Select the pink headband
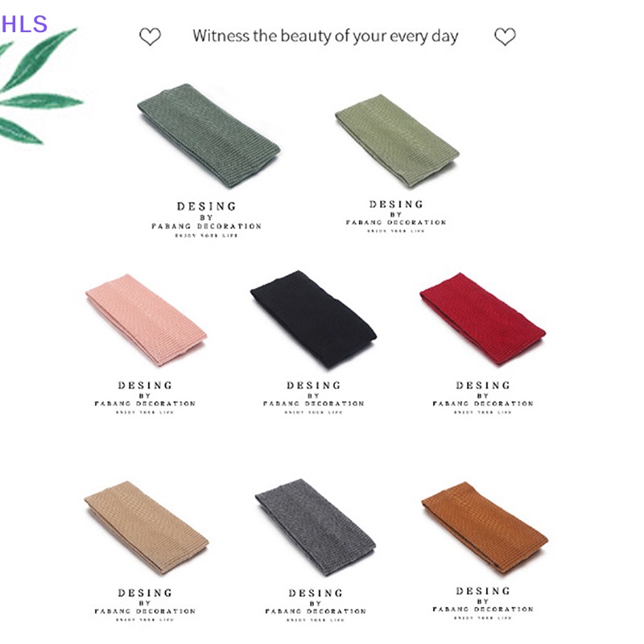 pos(146,320)
